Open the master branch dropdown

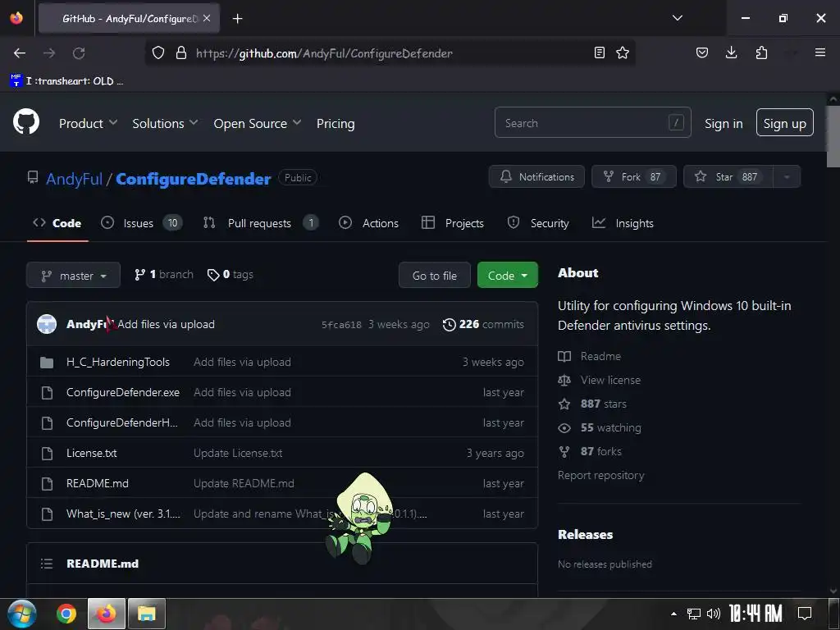click(73, 276)
